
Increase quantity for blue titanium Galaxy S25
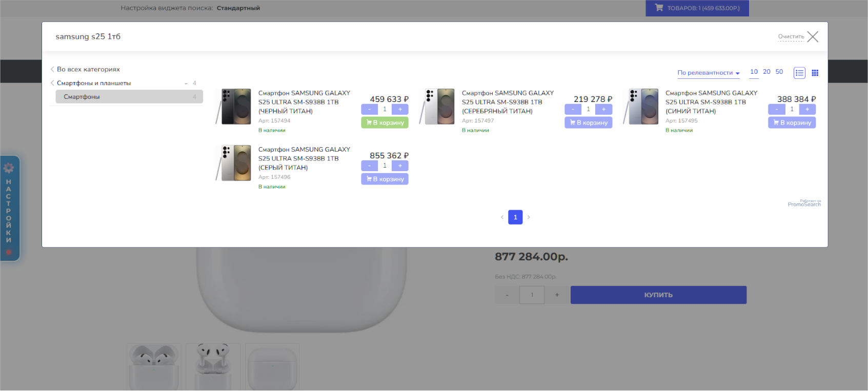pos(807,109)
